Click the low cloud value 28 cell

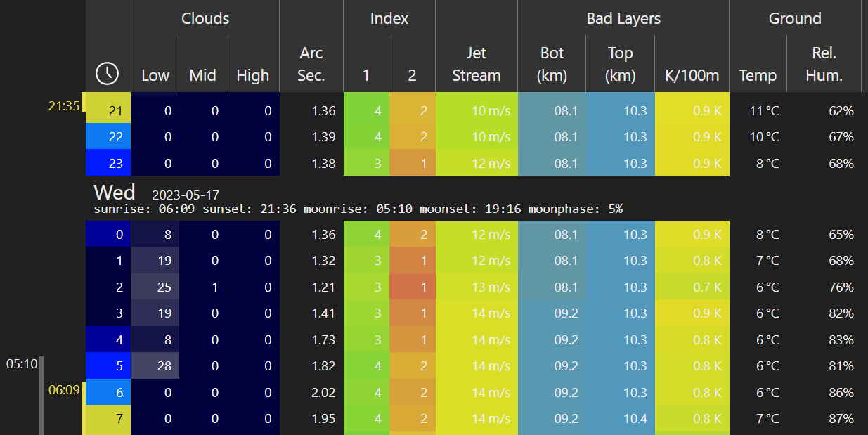[x=155, y=366]
